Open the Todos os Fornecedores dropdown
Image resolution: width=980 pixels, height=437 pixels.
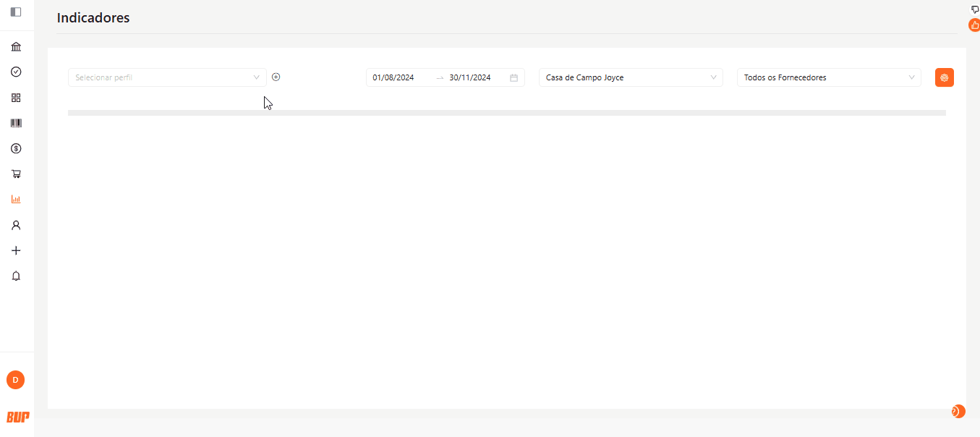click(x=829, y=77)
